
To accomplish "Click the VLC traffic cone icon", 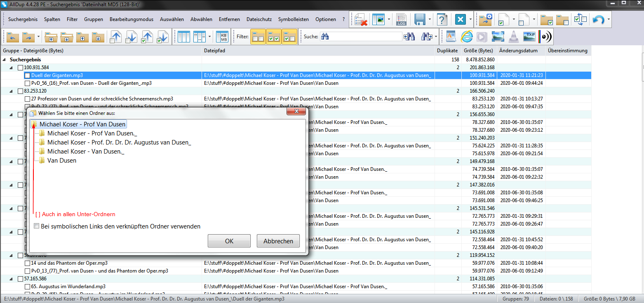I will click(513, 37).
